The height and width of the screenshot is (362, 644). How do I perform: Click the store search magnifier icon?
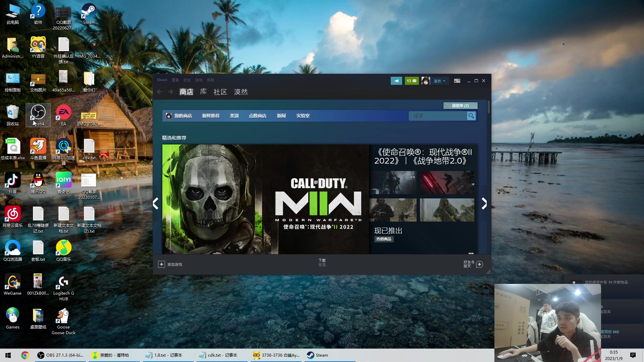pos(471,116)
